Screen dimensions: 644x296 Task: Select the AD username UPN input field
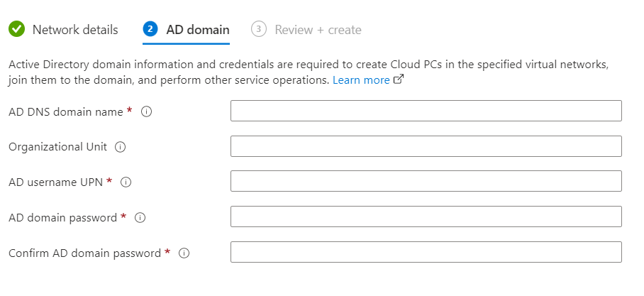click(426, 181)
